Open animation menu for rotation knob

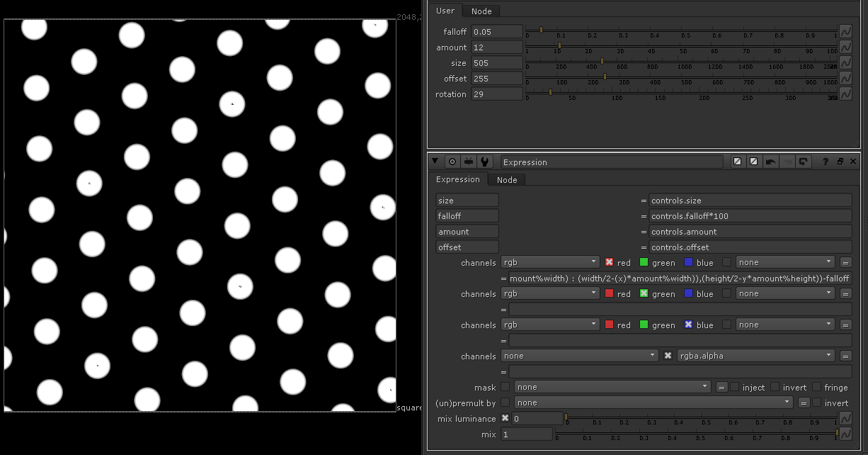(x=845, y=94)
